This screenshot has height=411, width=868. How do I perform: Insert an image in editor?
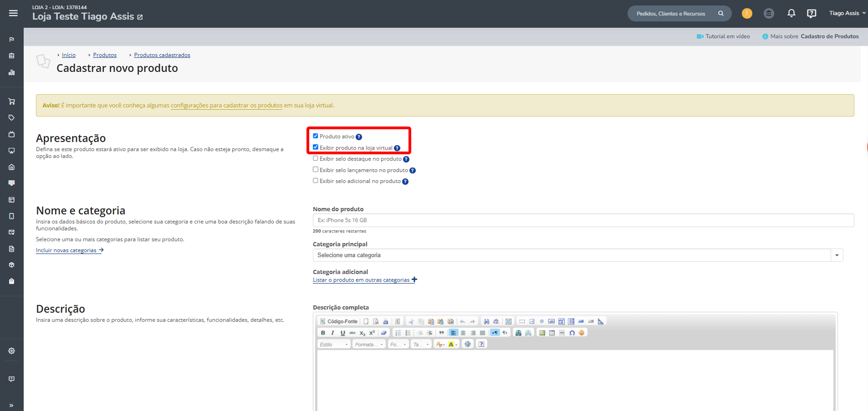[x=542, y=333]
